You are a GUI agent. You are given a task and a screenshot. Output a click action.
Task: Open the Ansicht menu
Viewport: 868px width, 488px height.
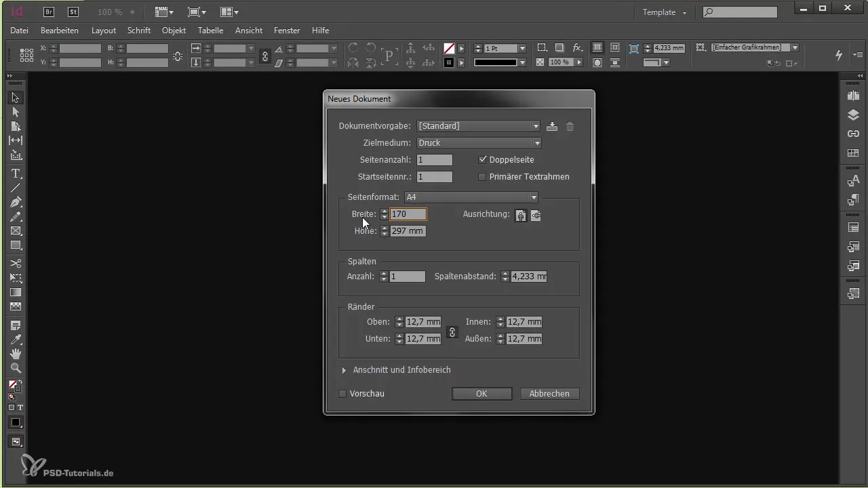coord(249,30)
